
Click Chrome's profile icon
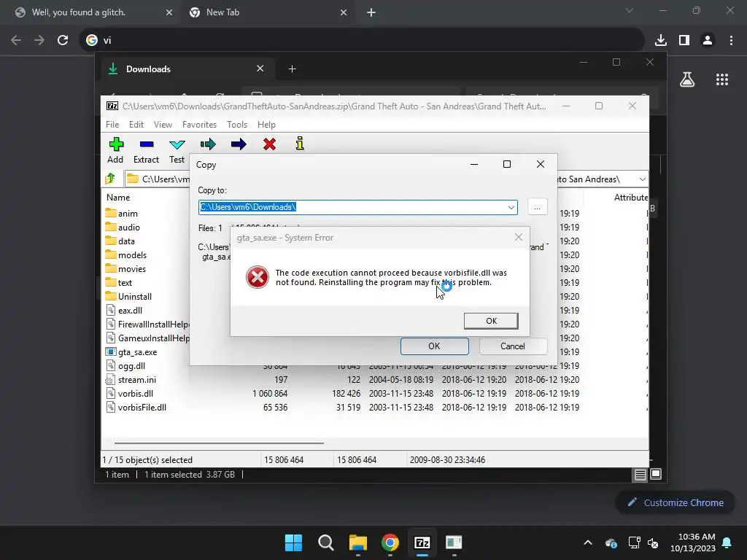point(708,40)
